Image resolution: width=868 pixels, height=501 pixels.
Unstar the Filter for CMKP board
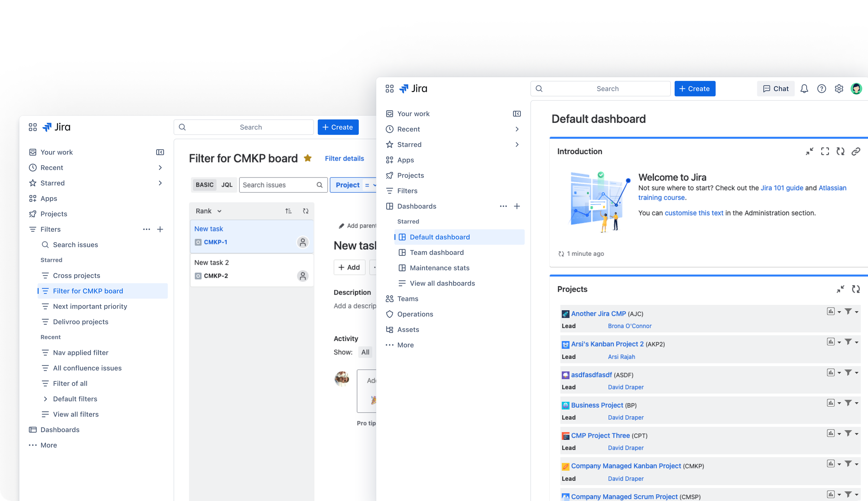click(308, 158)
